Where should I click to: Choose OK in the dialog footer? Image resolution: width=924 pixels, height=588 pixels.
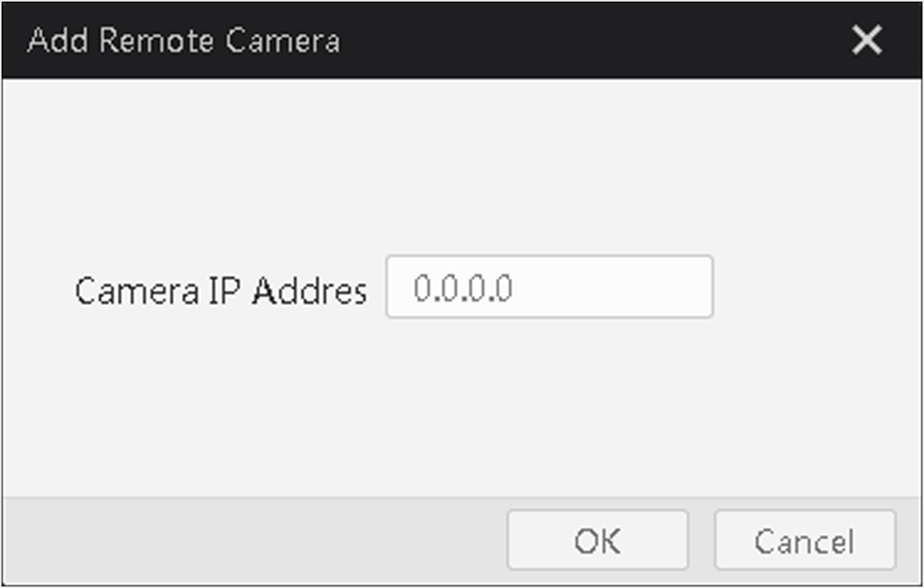coord(598,541)
